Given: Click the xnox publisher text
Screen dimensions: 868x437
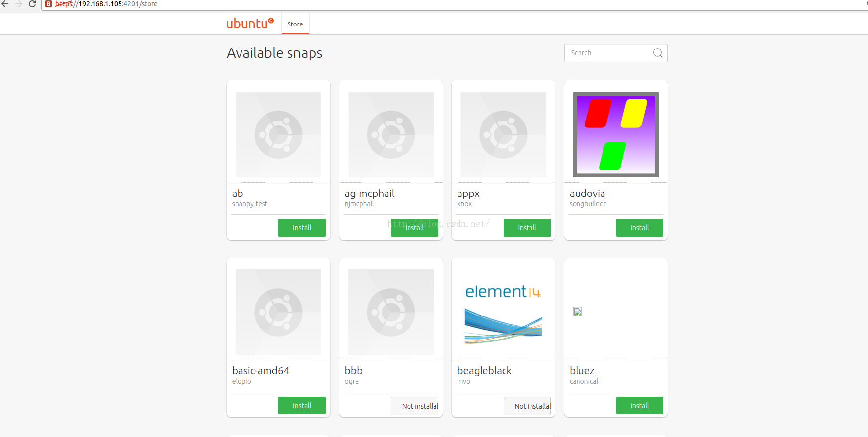Looking at the screenshot, I should [464, 204].
